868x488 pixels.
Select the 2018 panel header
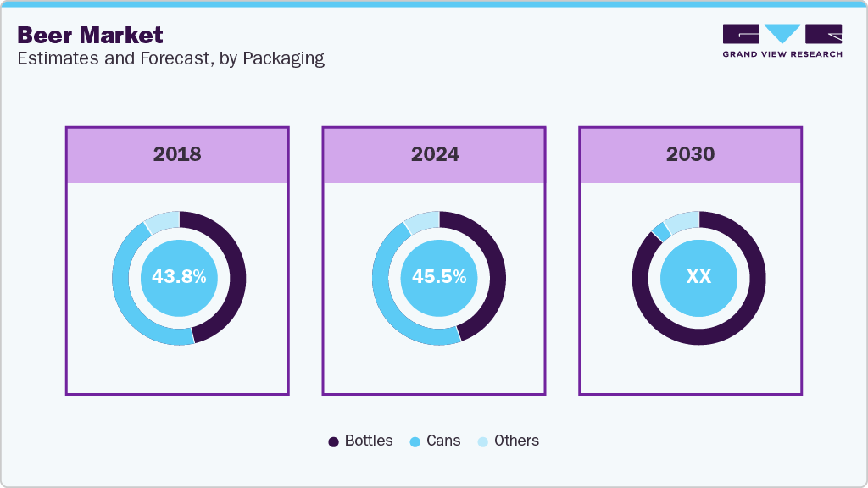pos(177,154)
